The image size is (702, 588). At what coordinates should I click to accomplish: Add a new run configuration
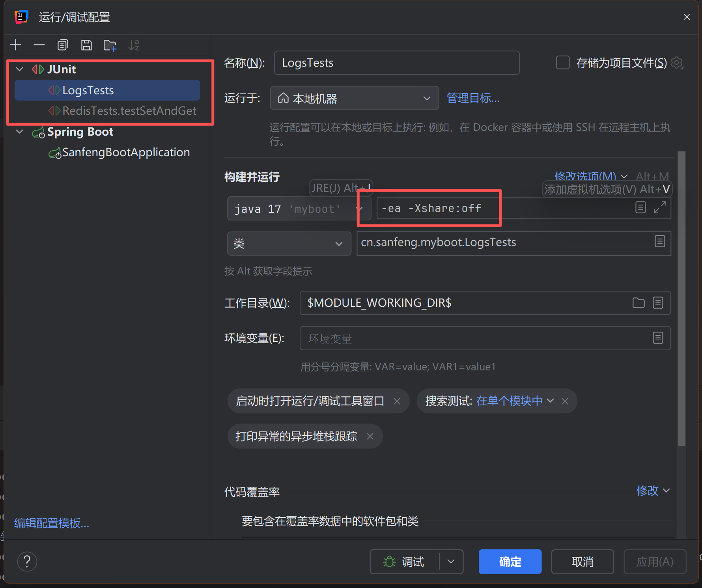[15, 45]
